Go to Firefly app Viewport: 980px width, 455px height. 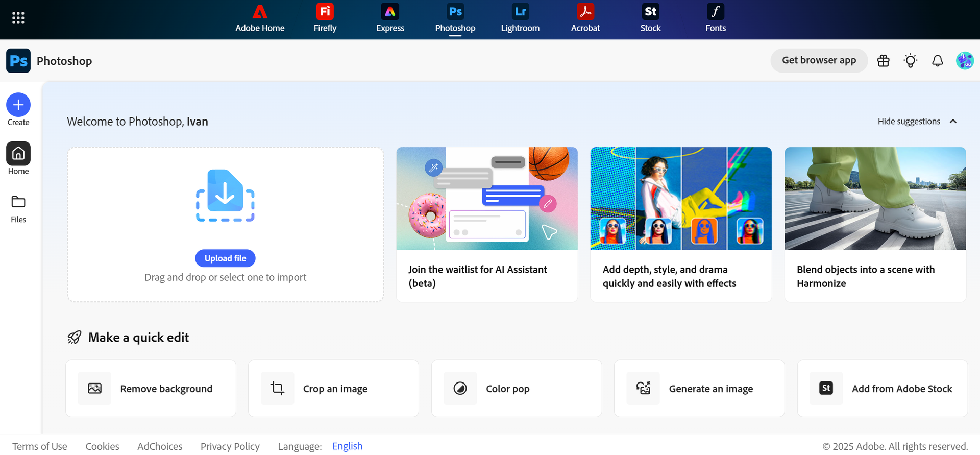point(325,18)
